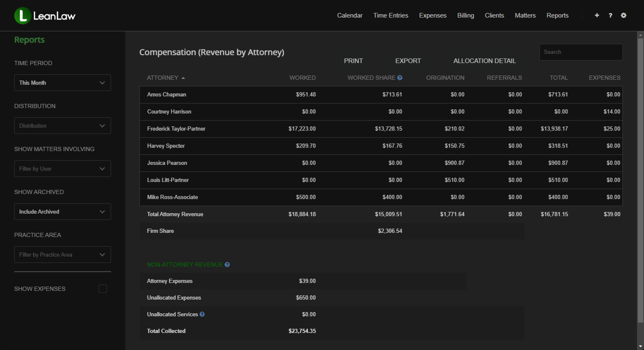
Task: Click Total Attorney Revenue label
Action: click(x=175, y=214)
